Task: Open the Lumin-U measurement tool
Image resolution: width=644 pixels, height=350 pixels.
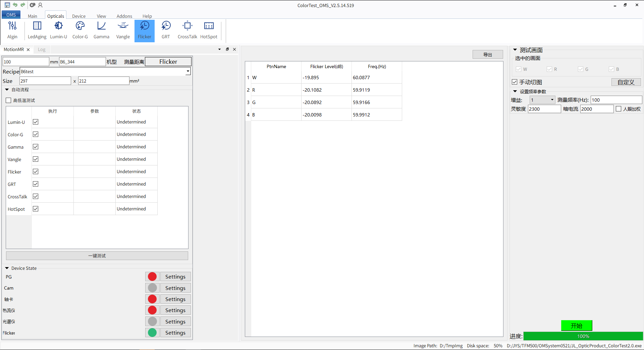Action: [58, 30]
